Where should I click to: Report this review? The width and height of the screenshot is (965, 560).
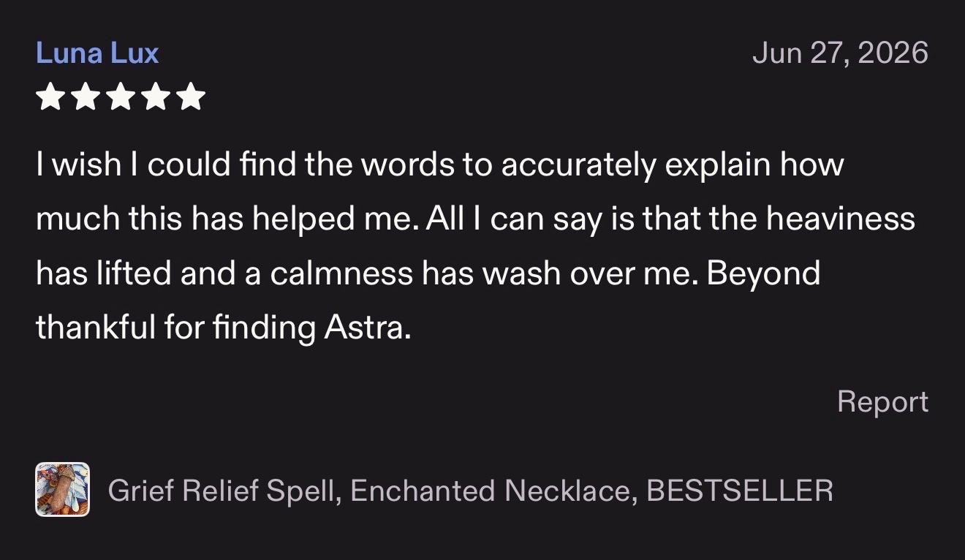(x=882, y=401)
